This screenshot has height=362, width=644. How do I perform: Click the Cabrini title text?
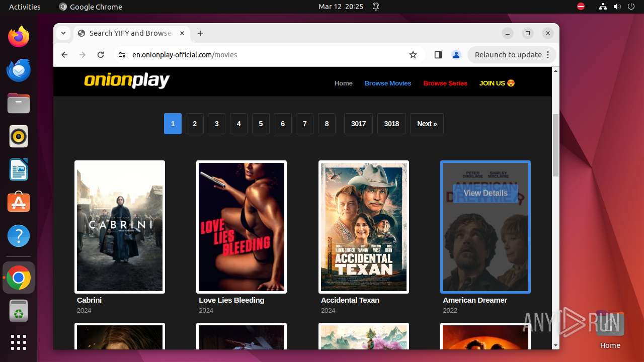(x=89, y=300)
